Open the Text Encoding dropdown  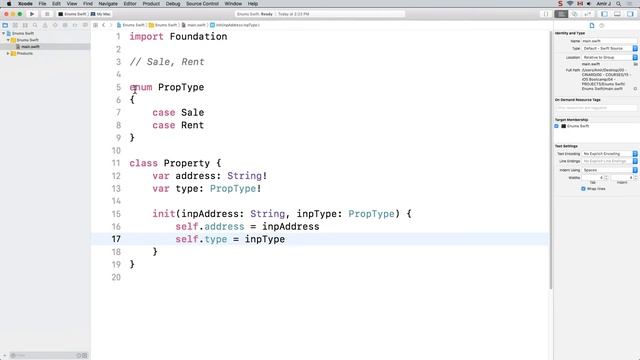tap(609, 154)
